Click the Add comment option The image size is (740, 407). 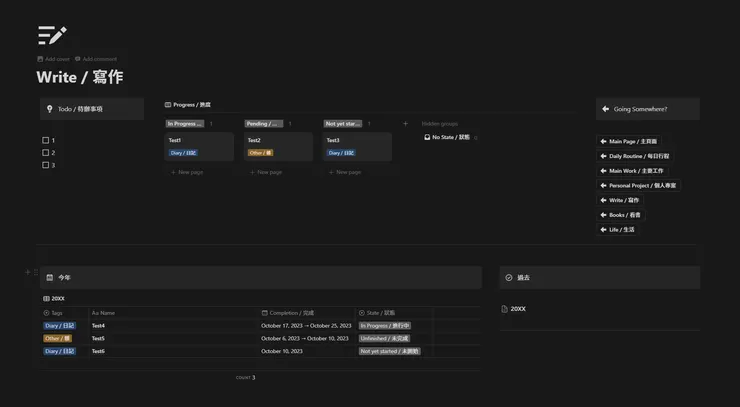point(96,59)
